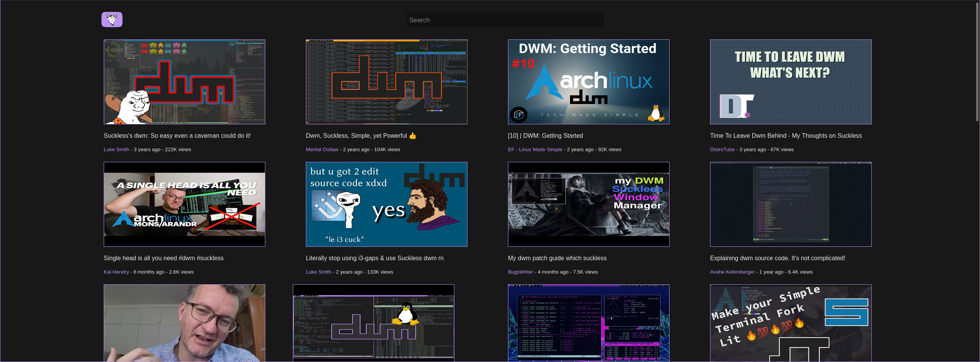This screenshot has height=362, width=980.
Task: Visit the Mental Outlaw channel link
Action: (x=322, y=150)
